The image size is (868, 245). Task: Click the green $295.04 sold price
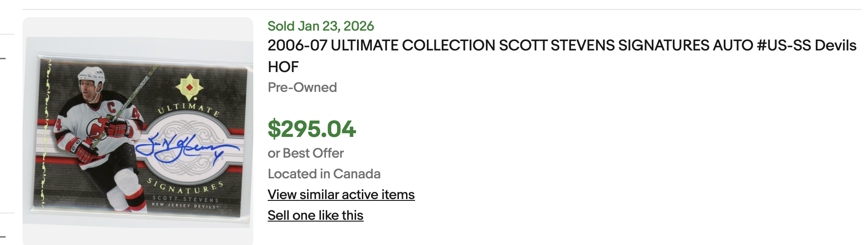pos(311,129)
